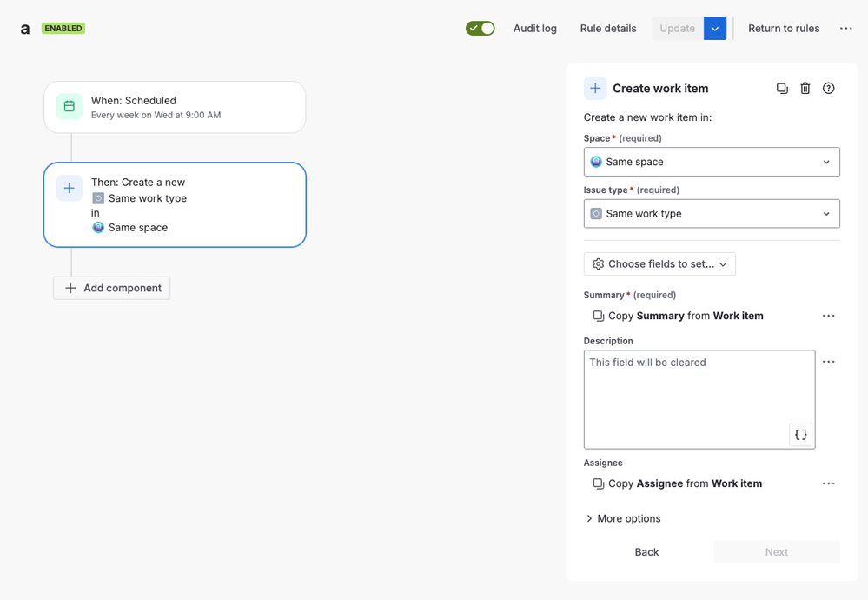Click the ENABLED status badge

tap(63, 28)
